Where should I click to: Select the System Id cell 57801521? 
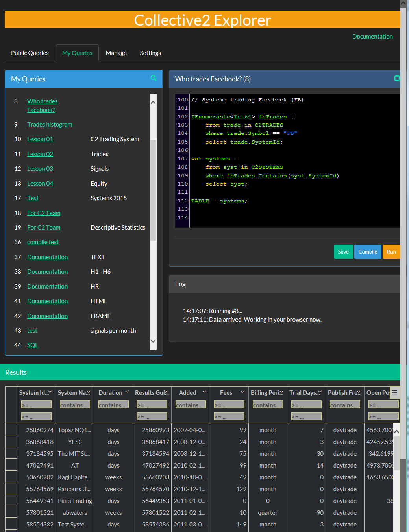[x=36, y=513]
